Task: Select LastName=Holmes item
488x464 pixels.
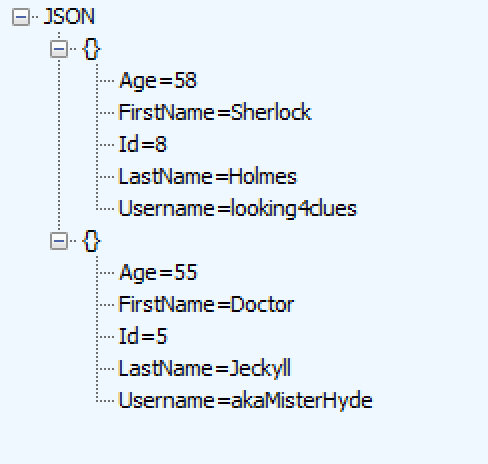Action: (208, 176)
